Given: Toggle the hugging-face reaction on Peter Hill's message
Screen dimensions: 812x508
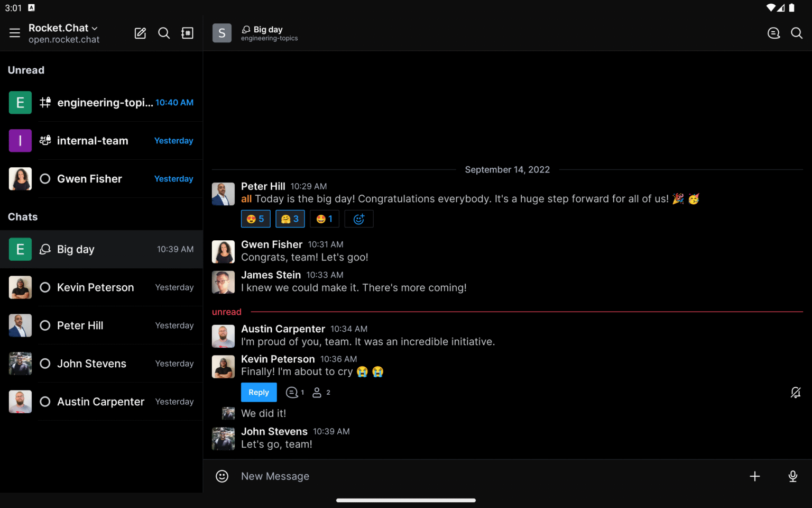Looking at the screenshot, I should click(x=290, y=219).
